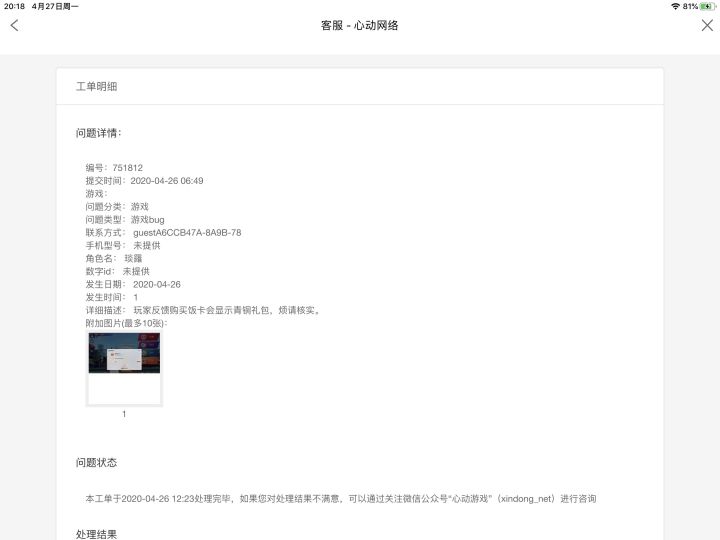Tap the Wi-Fi status icon
720x540 pixels.
(x=675, y=6)
